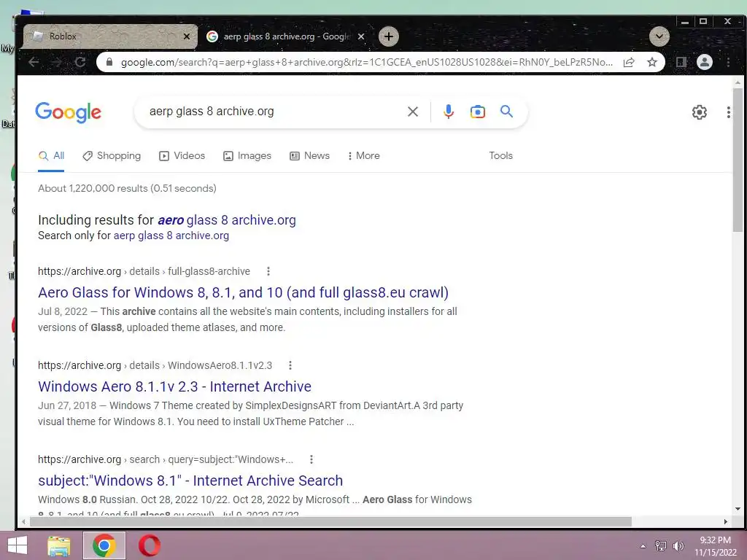Click the Chrome forward arrow

[x=57, y=62]
